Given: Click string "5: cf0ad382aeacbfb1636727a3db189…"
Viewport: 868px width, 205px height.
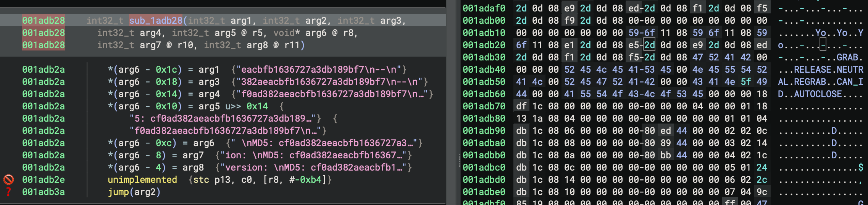Looking at the screenshot, I should (223, 118).
